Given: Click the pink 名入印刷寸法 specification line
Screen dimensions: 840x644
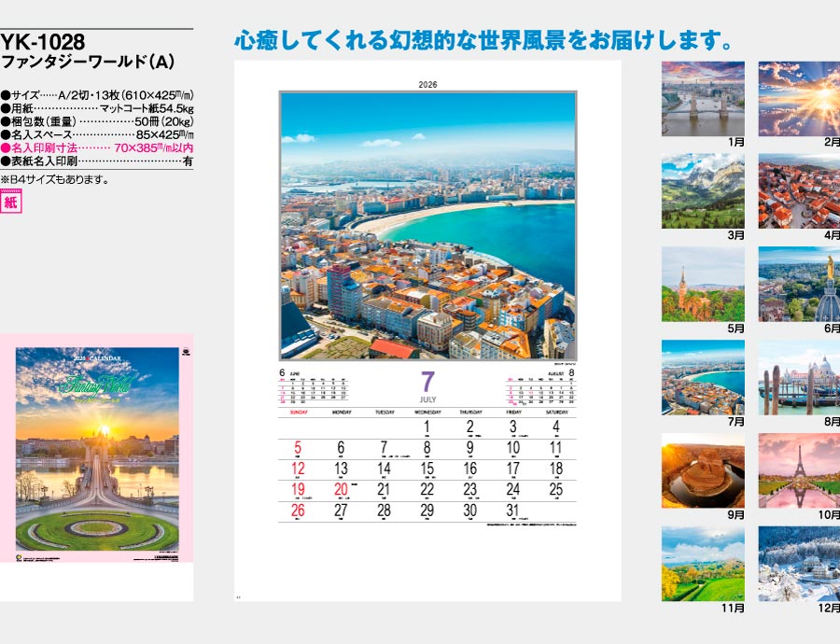Looking at the screenshot, I should [97, 147].
